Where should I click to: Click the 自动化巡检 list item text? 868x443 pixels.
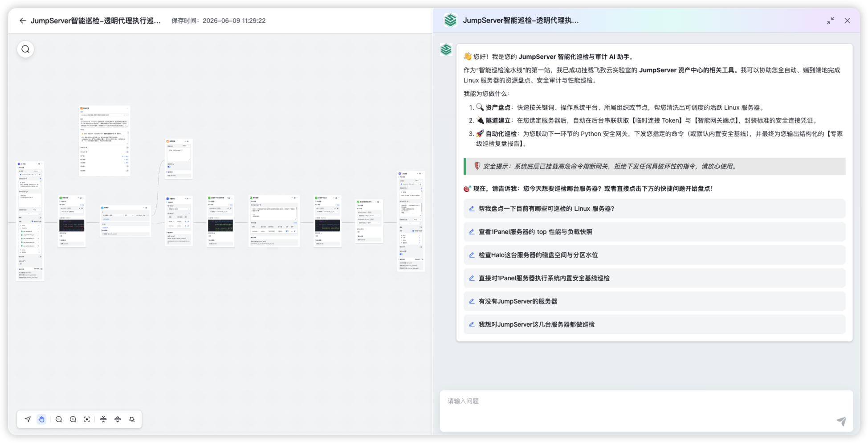coord(659,139)
